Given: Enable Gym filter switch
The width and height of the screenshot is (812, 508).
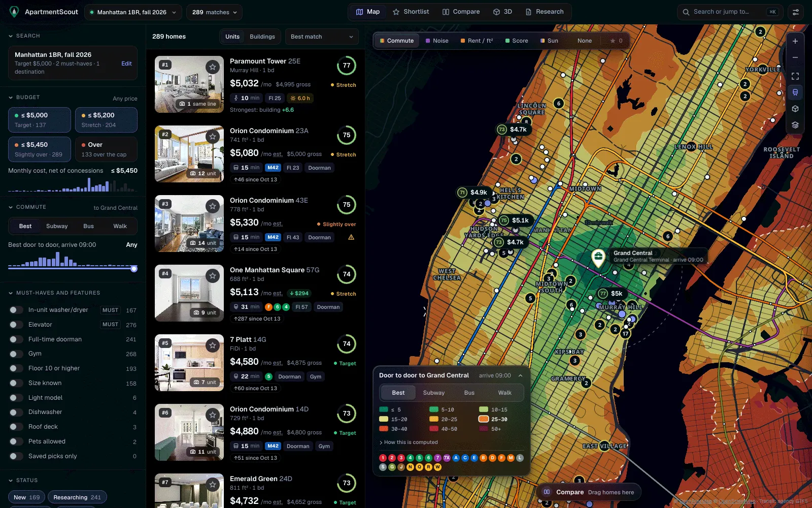Looking at the screenshot, I should (16, 354).
